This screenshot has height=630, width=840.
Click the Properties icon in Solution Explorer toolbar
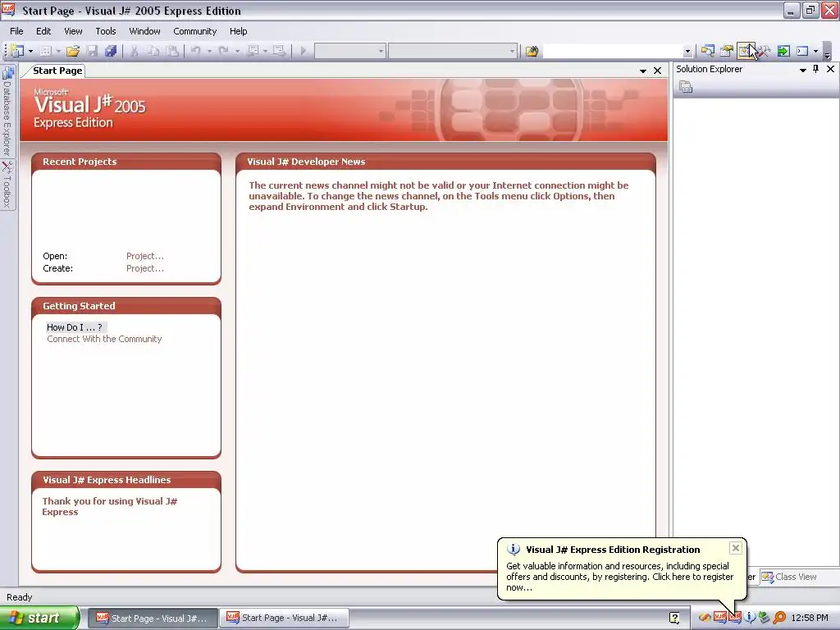click(686, 86)
